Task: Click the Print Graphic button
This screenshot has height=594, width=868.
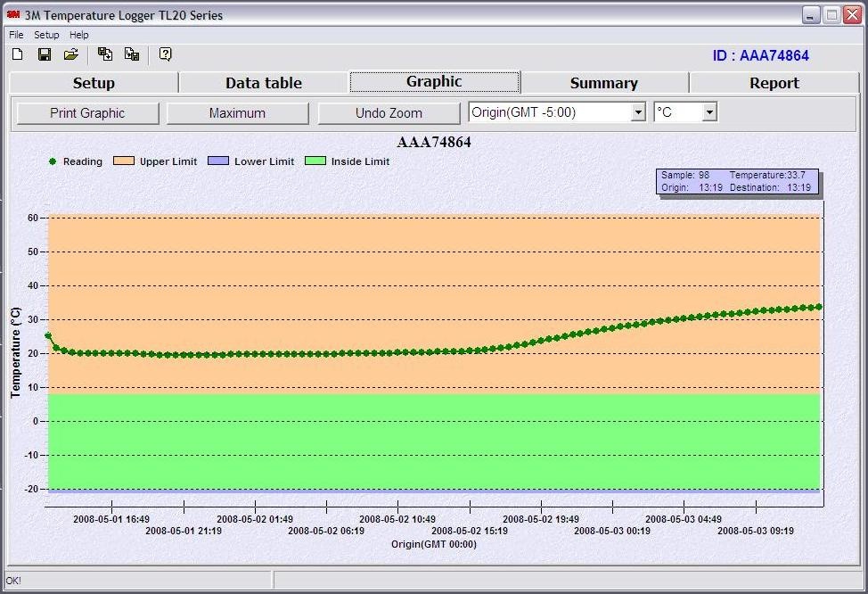Action: (x=87, y=113)
